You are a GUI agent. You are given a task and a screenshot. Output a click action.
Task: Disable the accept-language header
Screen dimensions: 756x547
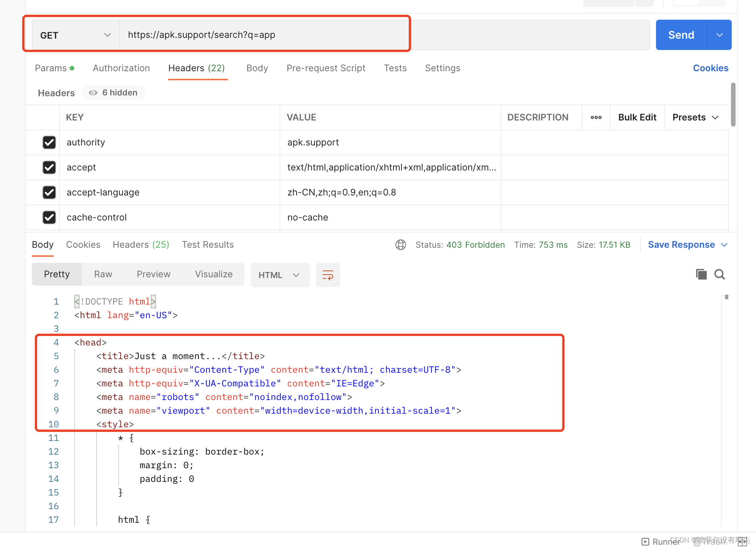[x=49, y=192]
